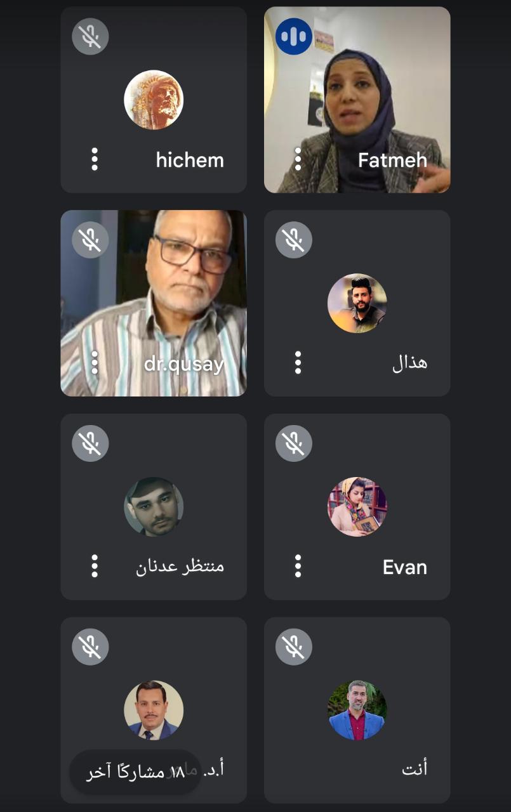Tap the muted mic icon on منتظر عدنان's tile
This screenshot has width=511, height=812.
[90, 443]
